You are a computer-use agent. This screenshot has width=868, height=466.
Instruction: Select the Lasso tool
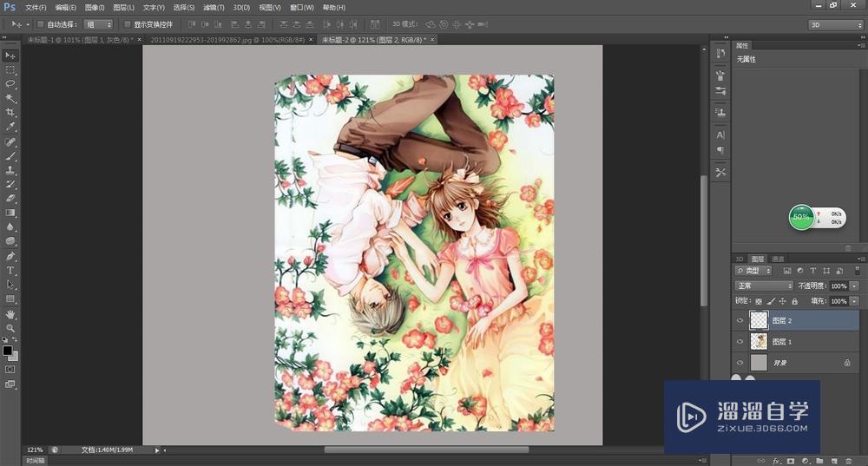[x=10, y=84]
